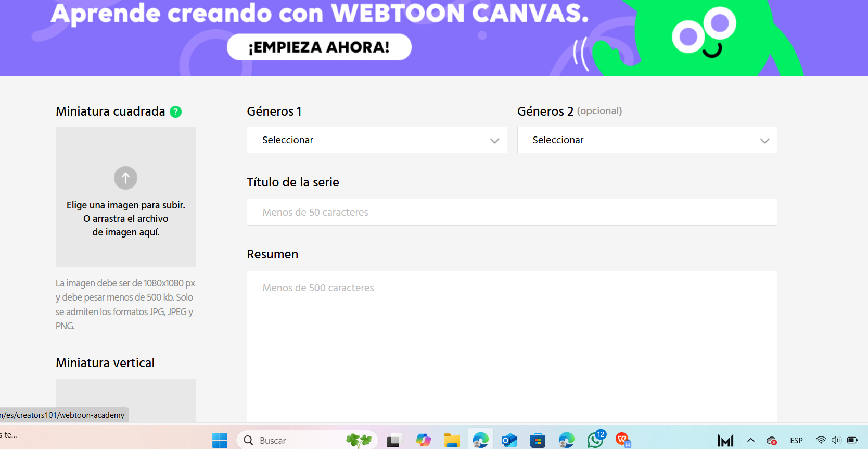Open Copilot from the taskbar
Image resolution: width=868 pixels, height=449 pixels.
tap(423, 440)
